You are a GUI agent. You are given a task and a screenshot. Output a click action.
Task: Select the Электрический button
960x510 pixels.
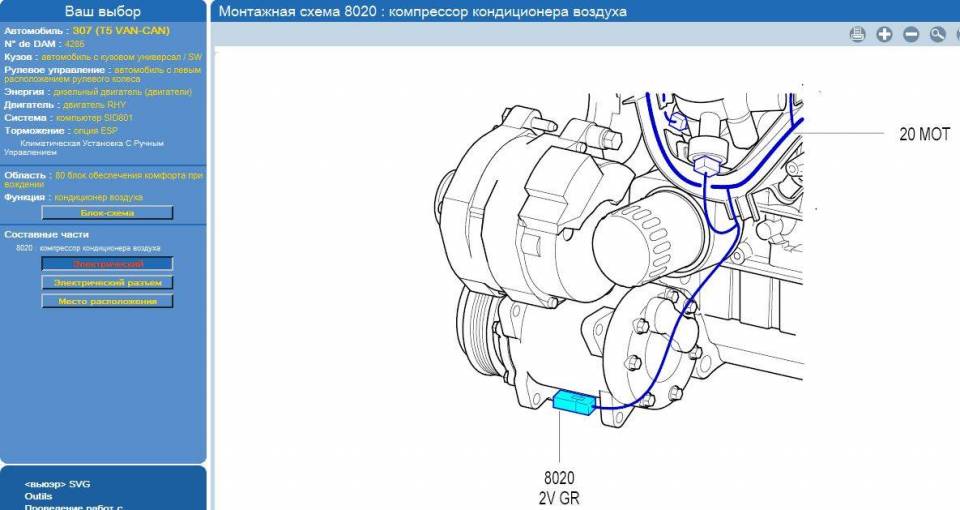107,264
